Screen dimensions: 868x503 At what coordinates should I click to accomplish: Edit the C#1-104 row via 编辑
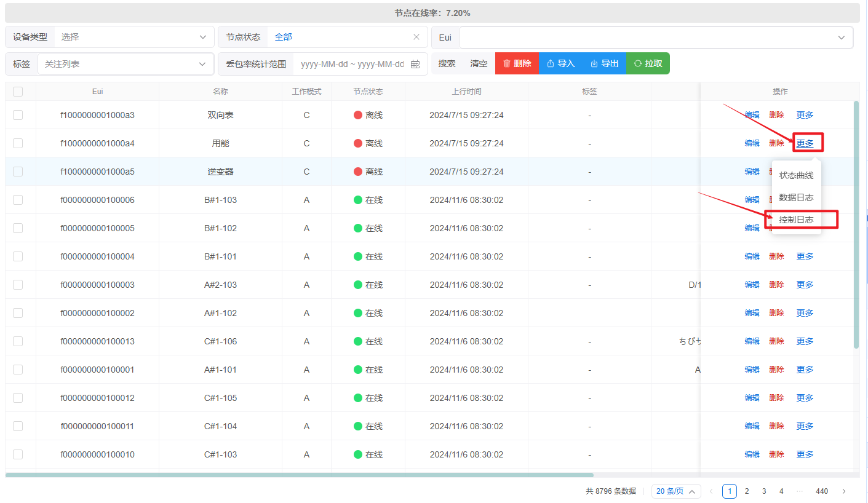coord(752,426)
